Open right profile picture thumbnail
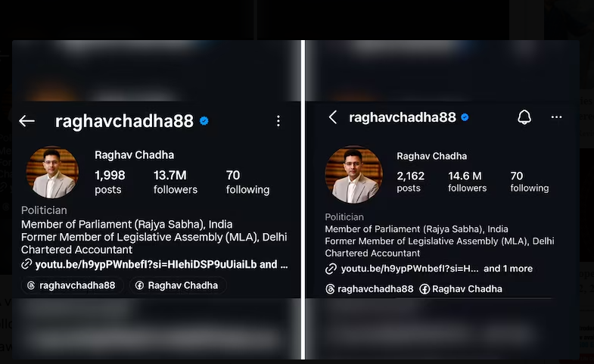The width and height of the screenshot is (594, 364). click(x=354, y=175)
